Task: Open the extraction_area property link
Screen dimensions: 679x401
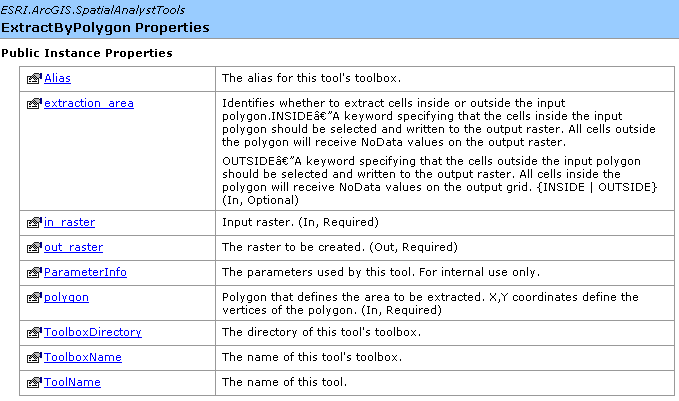Action: pyautogui.click(x=89, y=103)
